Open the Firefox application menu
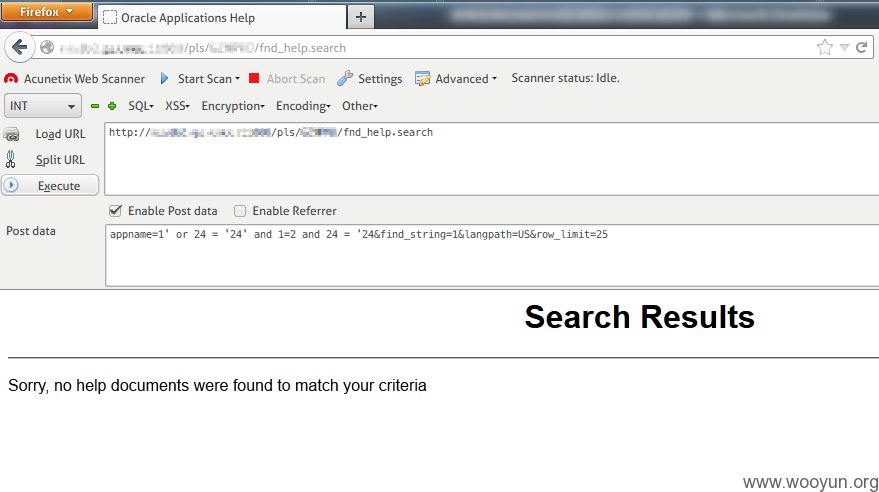Screen dimensions: 879x492 pyautogui.click(x=47, y=12)
